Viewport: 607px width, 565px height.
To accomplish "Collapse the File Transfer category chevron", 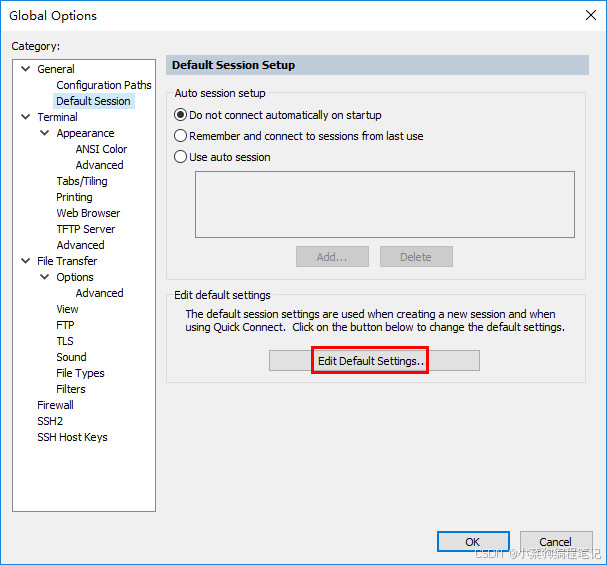I will pos(26,261).
